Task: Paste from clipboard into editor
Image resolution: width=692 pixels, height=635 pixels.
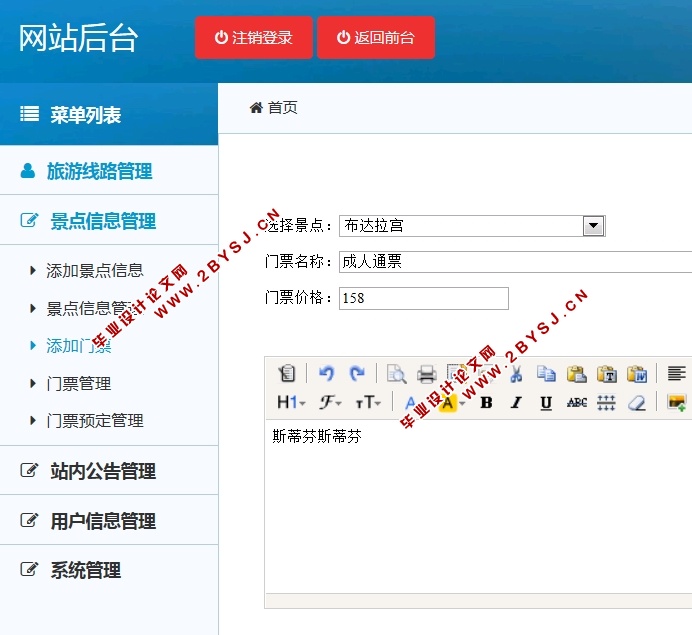Action: coord(576,374)
